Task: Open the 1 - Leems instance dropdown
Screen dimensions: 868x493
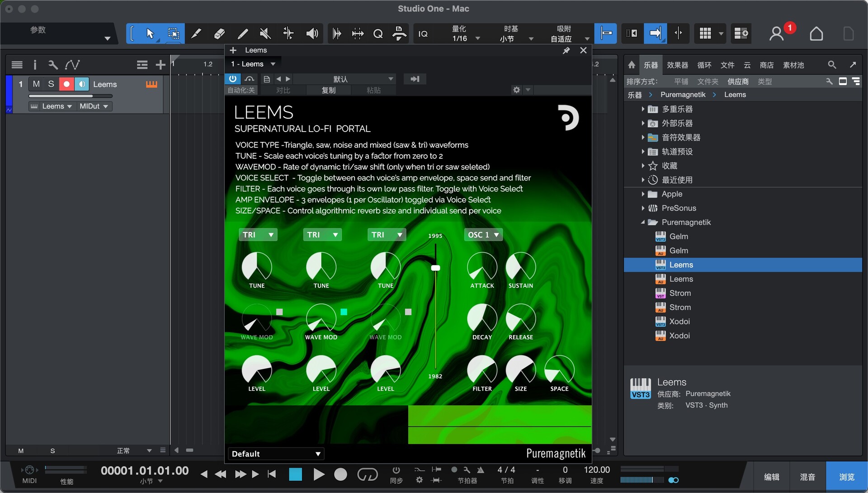Action: pyautogui.click(x=253, y=64)
